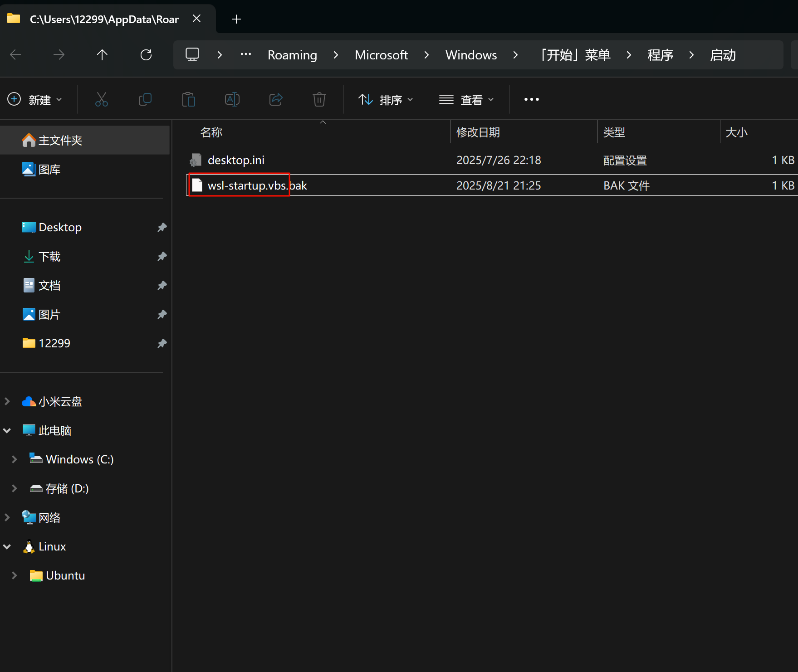
Task: Sort by 修改日期 column header
Action: (x=478, y=132)
